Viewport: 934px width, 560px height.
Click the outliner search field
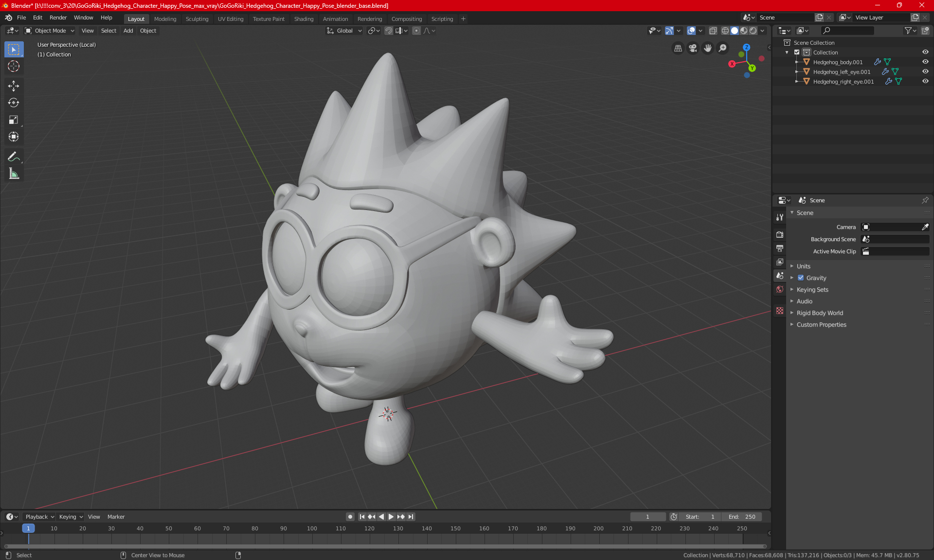(x=847, y=31)
